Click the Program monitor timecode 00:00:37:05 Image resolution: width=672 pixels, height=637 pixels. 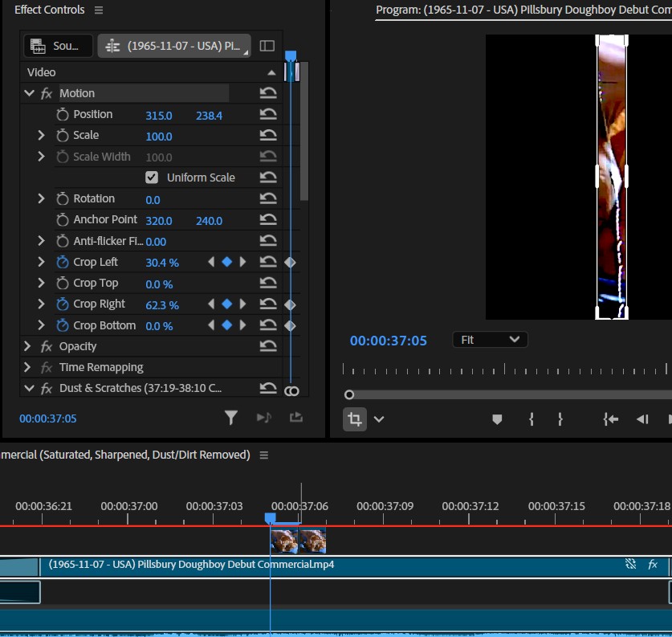pyautogui.click(x=389, y=341)
